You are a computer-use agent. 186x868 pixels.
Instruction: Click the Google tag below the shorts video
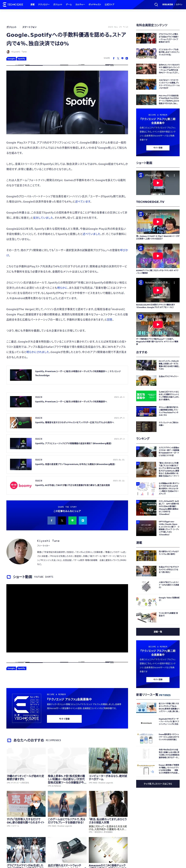click(11, 668)
